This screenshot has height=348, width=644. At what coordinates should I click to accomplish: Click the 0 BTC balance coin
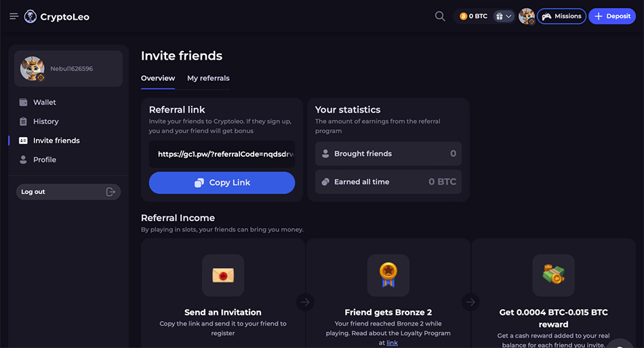[463, 16]
